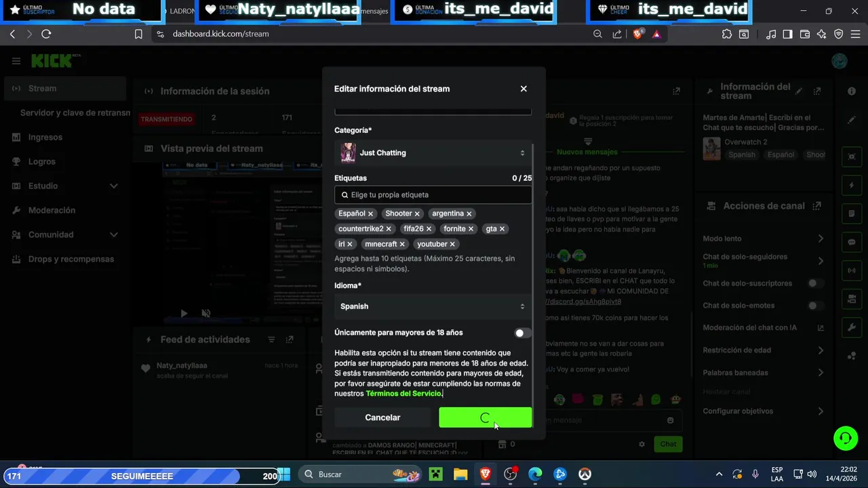This screenshot has height=488, width=868.
Task: Click the Cancelar button
Action: coord(382,418)
